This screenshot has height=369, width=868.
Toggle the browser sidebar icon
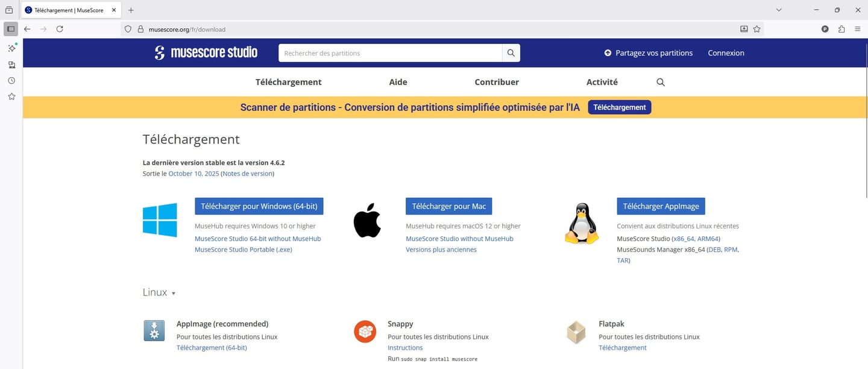pyautogui.click(x=10, y=29)
